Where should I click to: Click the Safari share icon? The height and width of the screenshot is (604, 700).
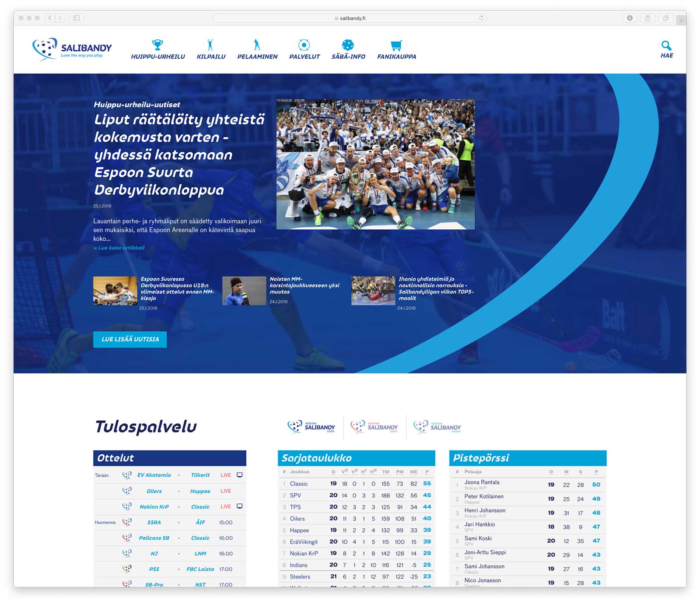pos(647,18)
